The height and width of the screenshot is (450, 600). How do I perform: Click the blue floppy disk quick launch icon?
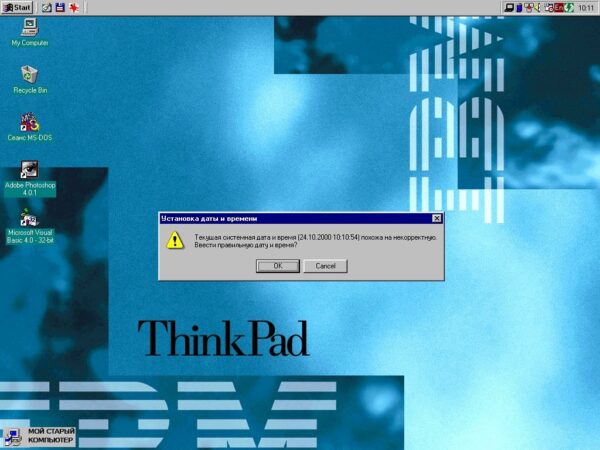pos(60,7)
